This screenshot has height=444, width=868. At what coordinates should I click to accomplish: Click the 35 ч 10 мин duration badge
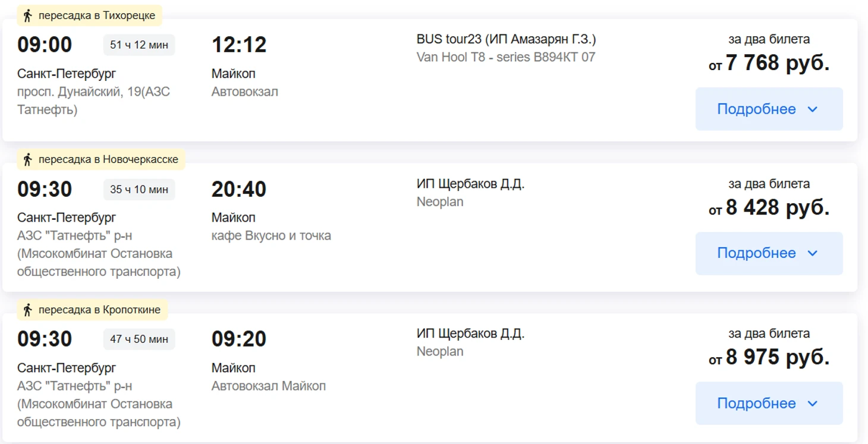pyautogui.click(x=139, y=190)
